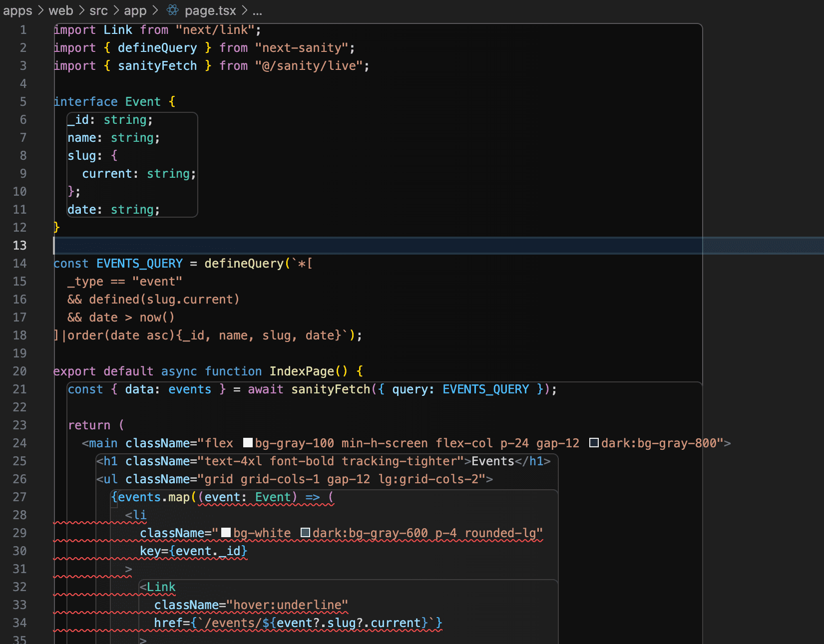Click the React file icon in the breadcrumb
This screenshot has width=824, height=644.
173,10
